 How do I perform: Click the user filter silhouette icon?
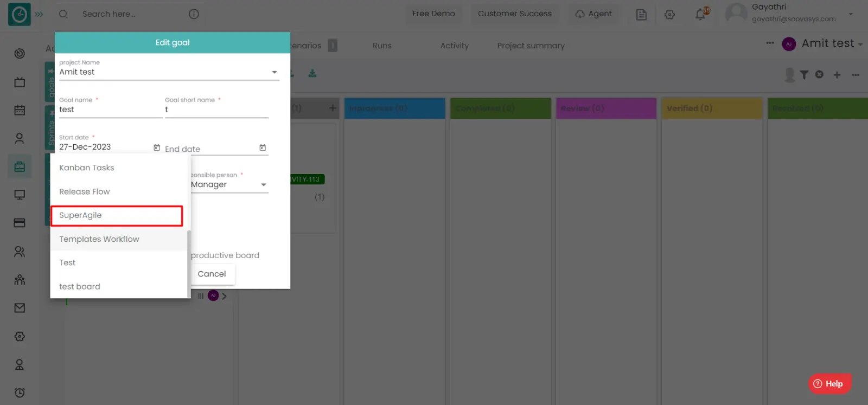[790, 75]
